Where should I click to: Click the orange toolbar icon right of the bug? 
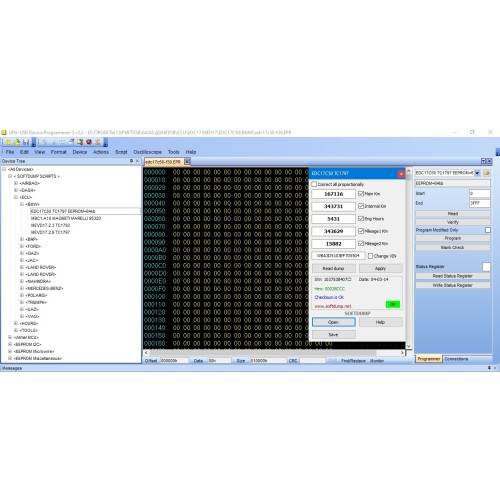point(98,142)
